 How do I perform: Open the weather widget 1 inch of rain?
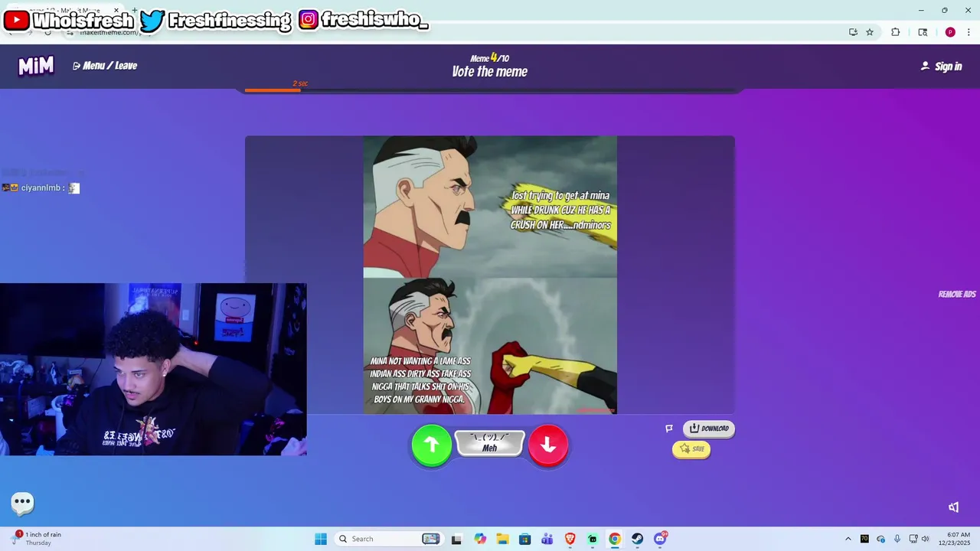[37, 539]
